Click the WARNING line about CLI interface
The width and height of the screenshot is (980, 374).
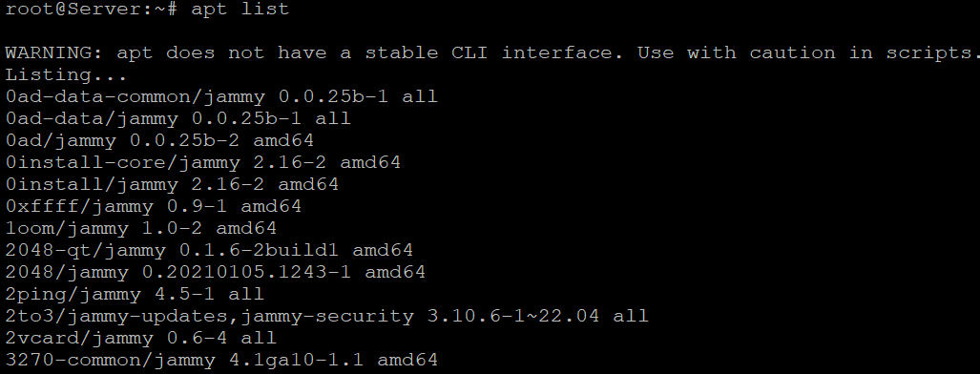[491, 53]
